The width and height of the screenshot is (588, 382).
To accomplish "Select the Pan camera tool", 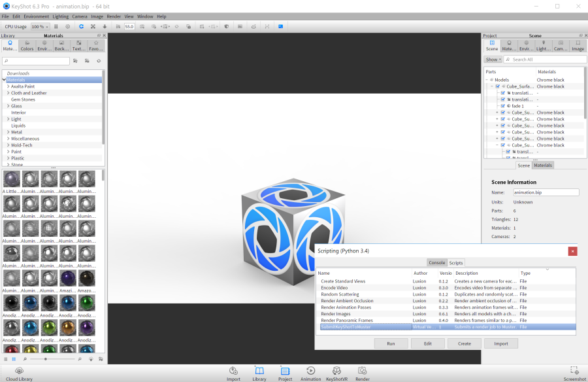I will [x=93, y=27].
